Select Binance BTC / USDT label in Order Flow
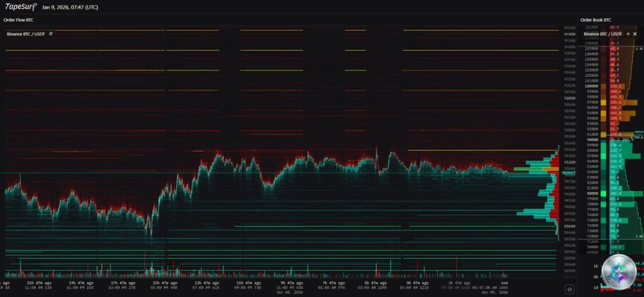The image size is (644, 297). click(x=27, y=33)
